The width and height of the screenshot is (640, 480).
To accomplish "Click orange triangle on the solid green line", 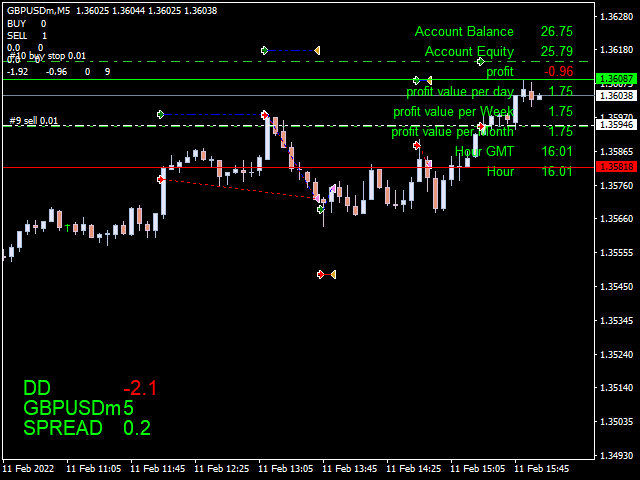I will [429, 80].
